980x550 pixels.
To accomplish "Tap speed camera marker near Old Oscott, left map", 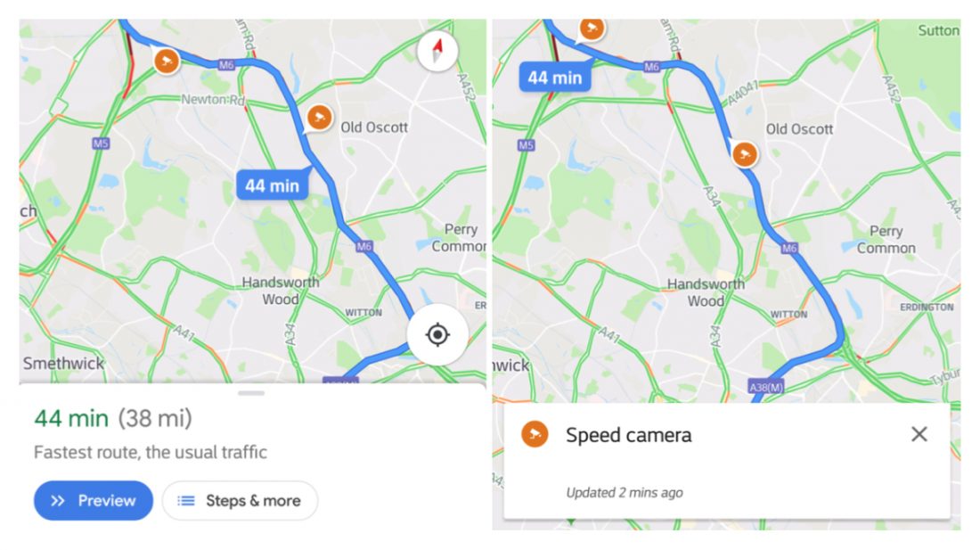I will click(x=319, y=117).
